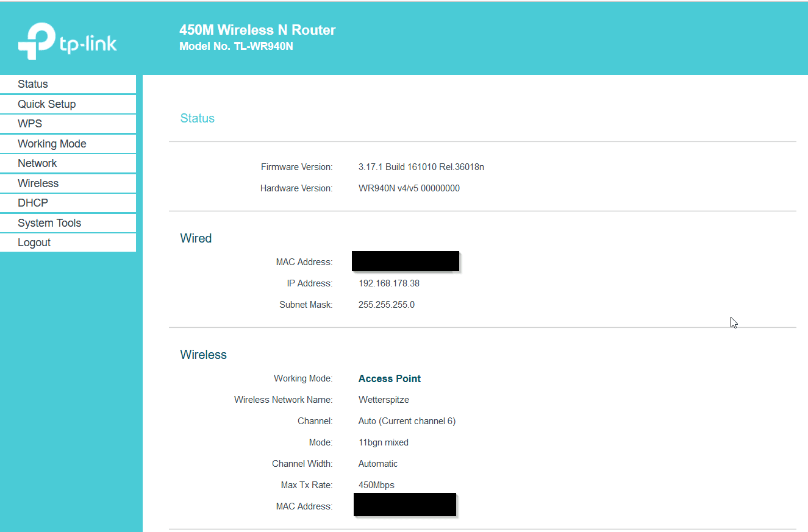Click the 'Firmware Version:' label

click(297, 167)
